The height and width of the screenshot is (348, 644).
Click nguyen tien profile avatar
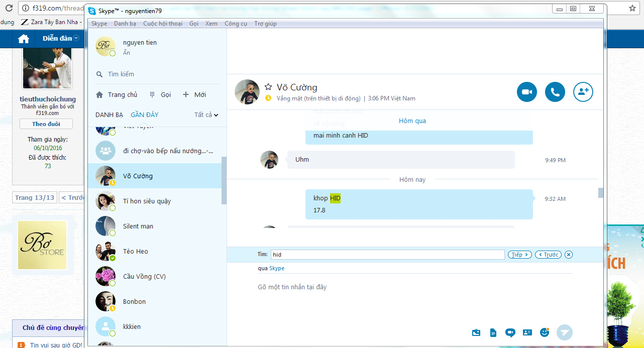tap(105, 46)
